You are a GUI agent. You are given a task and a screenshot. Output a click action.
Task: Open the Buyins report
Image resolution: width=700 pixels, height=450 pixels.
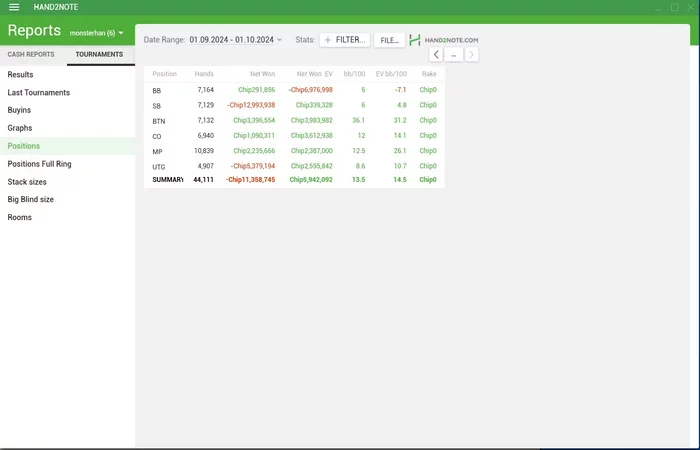point(67,110)
